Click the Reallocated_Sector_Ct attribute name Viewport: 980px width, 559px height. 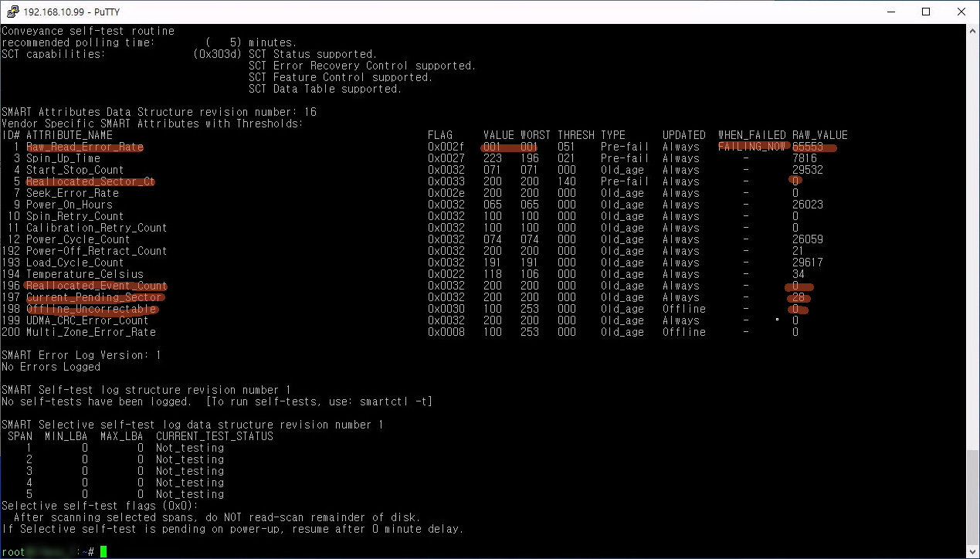pyautogui.click(x=90, y=181)
